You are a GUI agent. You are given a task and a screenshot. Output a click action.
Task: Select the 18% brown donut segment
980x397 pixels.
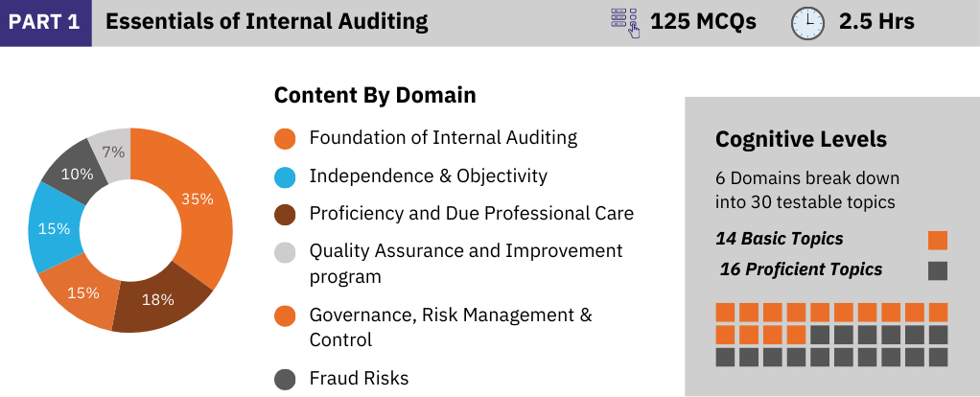click(x=159, y=299)
